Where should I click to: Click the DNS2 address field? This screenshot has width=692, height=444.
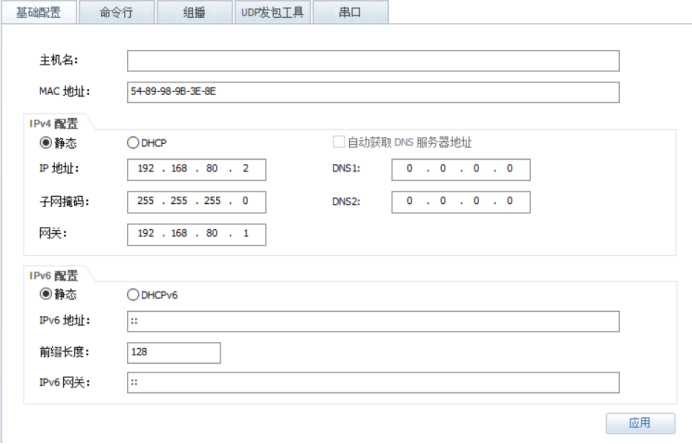[461, 202]
